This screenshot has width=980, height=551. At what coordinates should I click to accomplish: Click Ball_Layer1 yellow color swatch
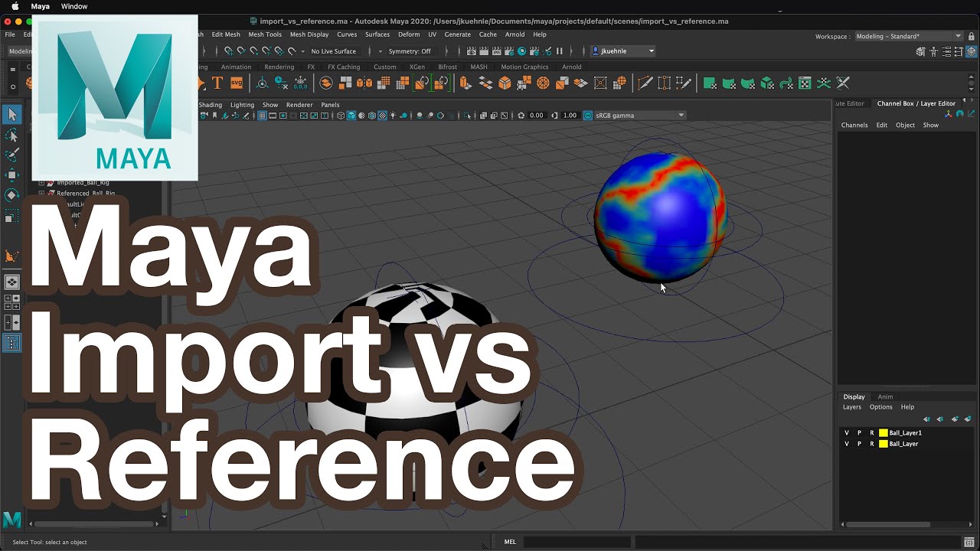[x=883, y=433]
